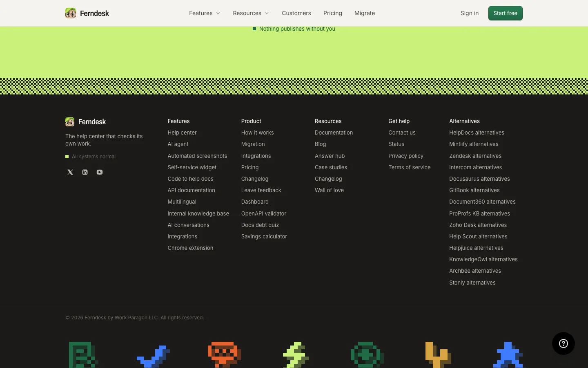
Task: Open the Chrome extension link
Action: click(x=190, y=248)
